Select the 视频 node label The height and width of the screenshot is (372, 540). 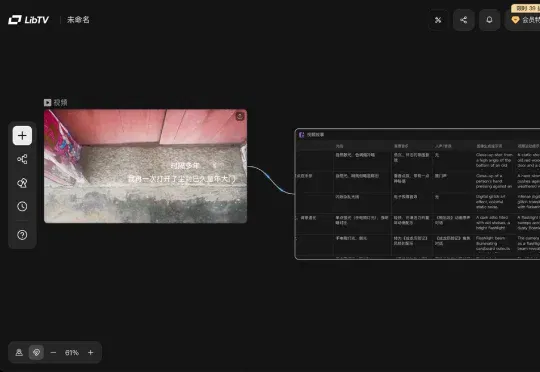tap(56, 102)
